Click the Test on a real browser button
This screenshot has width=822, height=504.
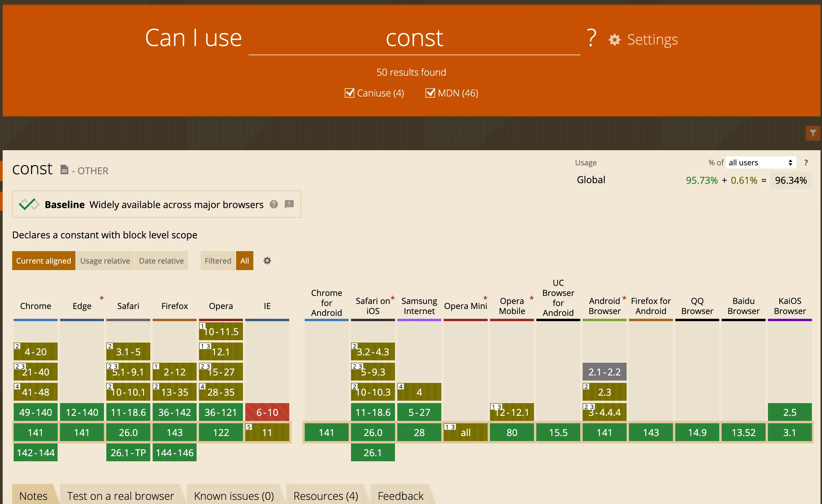coord(121,496)
